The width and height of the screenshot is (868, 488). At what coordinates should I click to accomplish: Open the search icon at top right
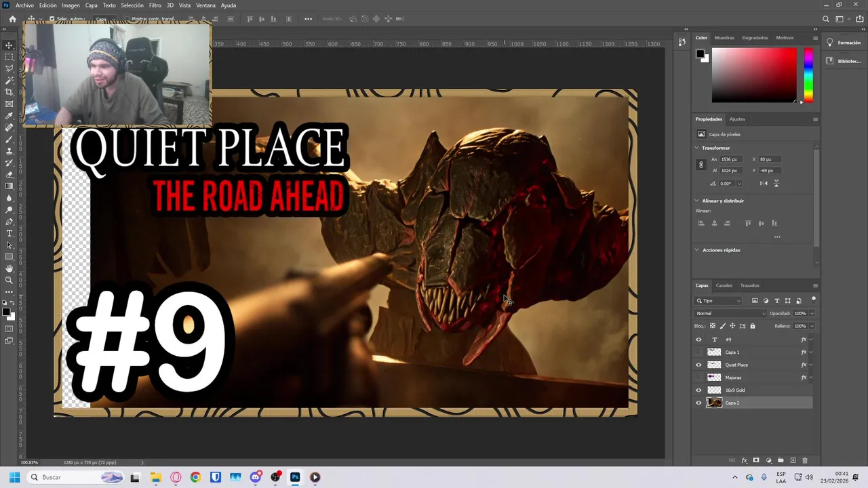tap(826, 19)
